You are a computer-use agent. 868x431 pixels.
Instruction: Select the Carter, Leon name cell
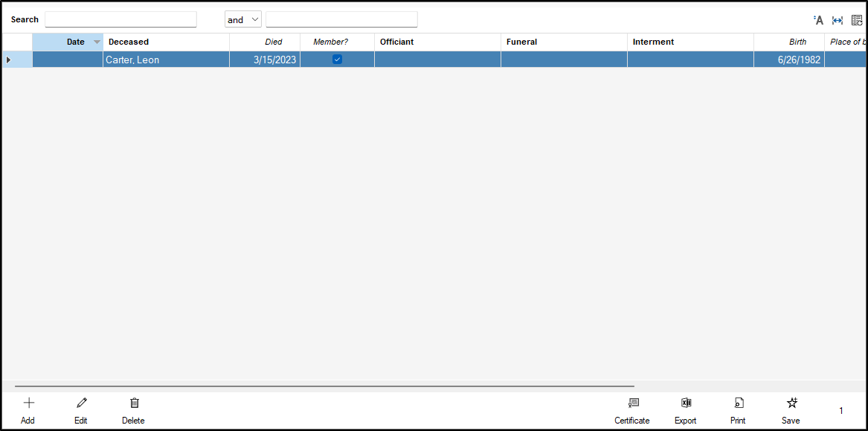coord(165,60)
